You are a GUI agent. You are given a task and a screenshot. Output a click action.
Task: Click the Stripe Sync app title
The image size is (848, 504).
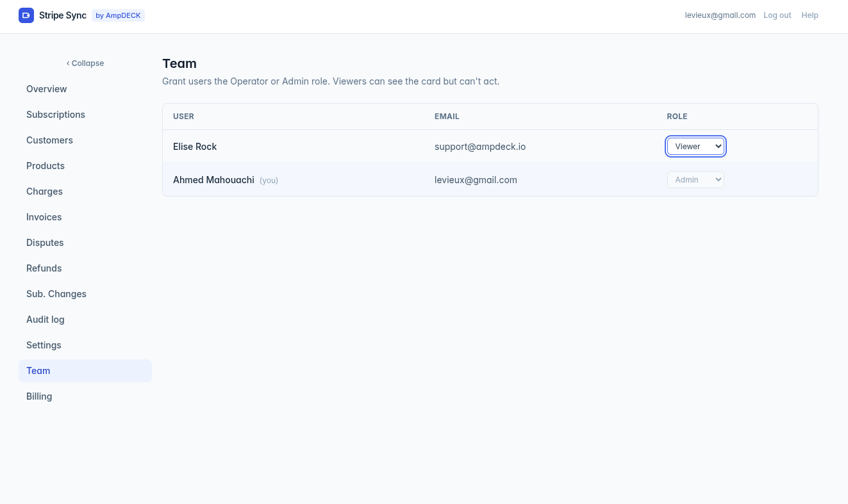tap(63, 15)
